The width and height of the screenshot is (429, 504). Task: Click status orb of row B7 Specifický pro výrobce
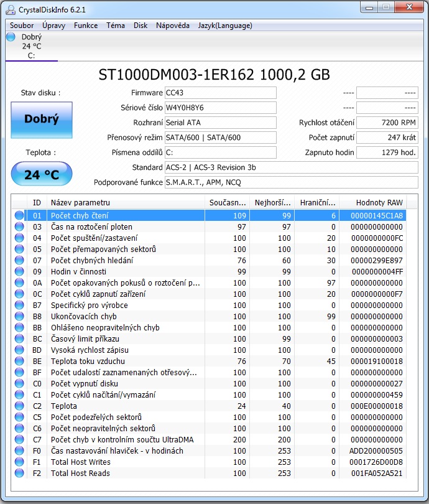pos(19,305)
